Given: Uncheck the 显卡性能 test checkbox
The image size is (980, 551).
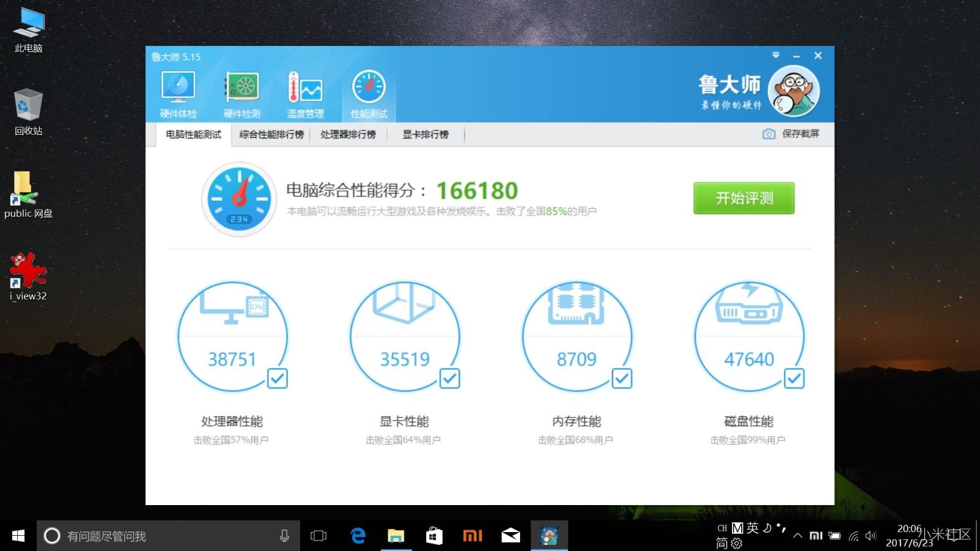Looking at the screenshot, I should click(450, 378).
